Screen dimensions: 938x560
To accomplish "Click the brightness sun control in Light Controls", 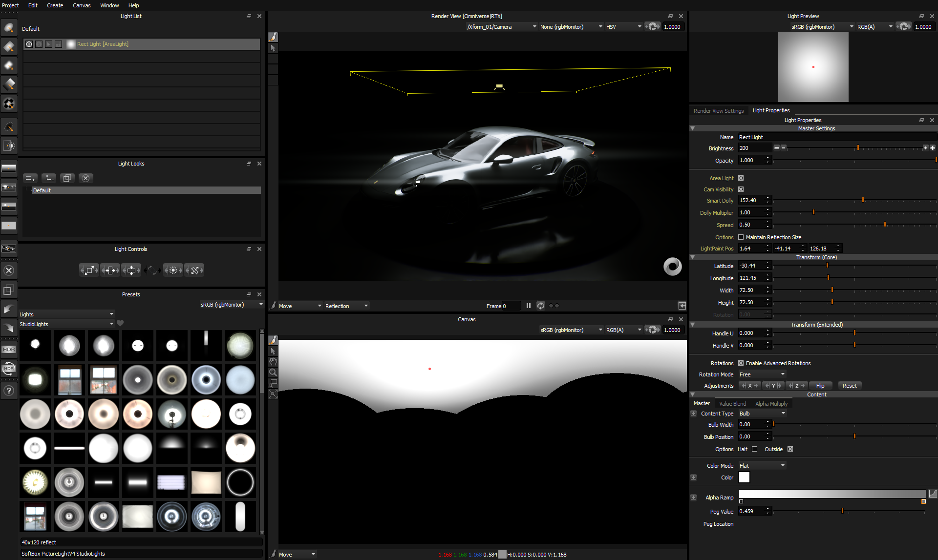I will click(x=173, y=270).
